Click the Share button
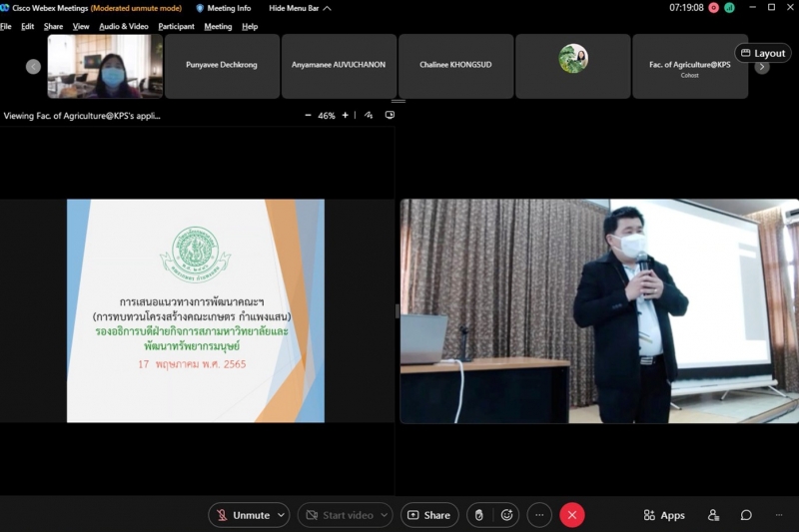Image resolution: width=799 pixels, height=532 pixels. click(x=429, y=515)
